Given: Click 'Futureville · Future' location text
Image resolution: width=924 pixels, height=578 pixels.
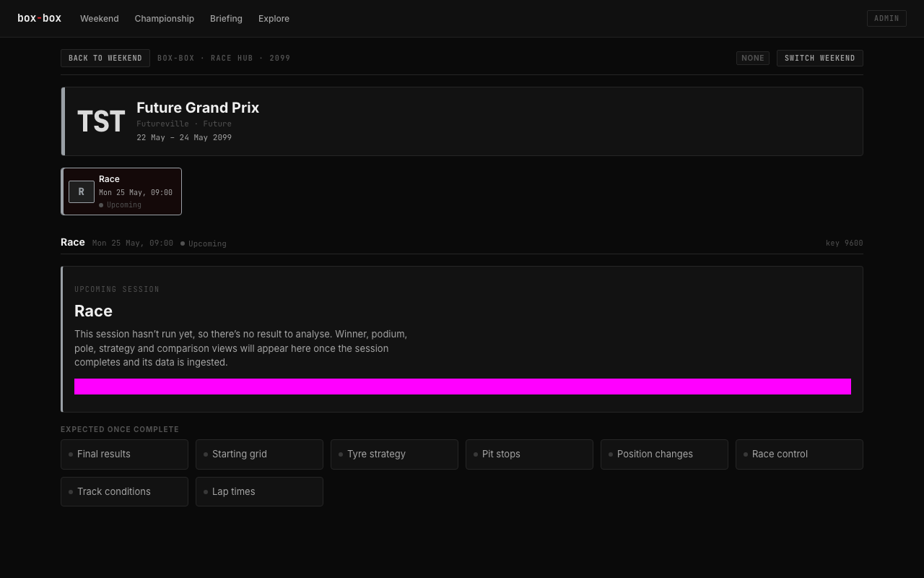Looking at the screenshot, I should [x=184, y=124].
